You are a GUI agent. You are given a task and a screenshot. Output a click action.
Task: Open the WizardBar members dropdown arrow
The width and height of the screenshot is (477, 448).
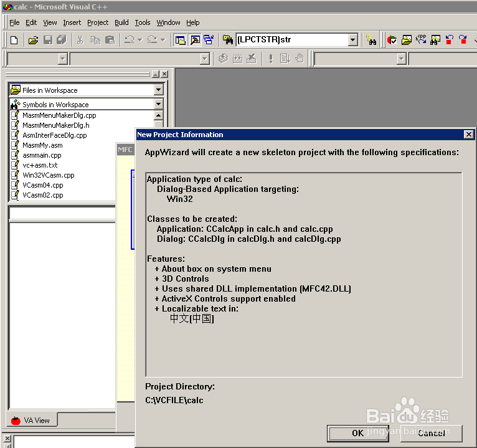click(205, 59)
